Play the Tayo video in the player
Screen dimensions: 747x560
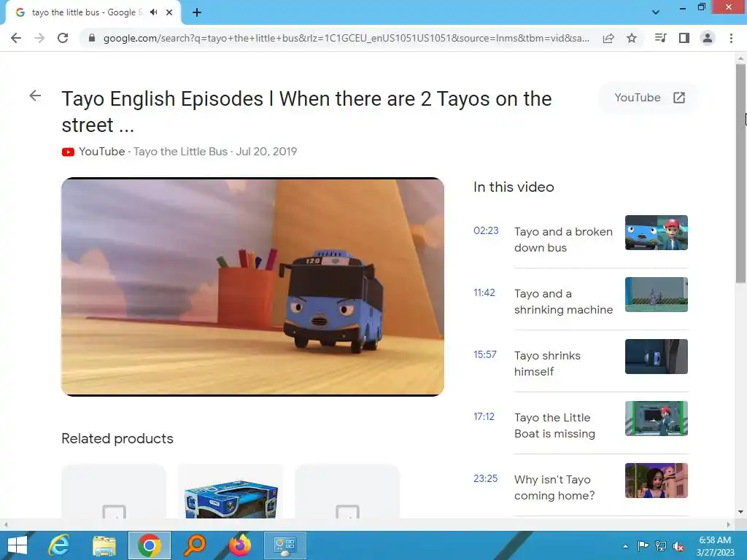[x=252, y=287]
